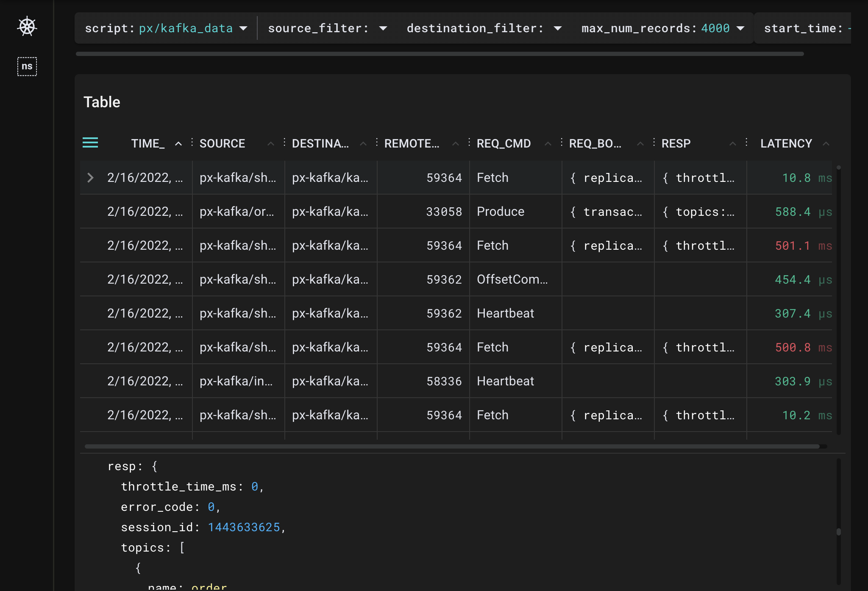This screenshot has height=591, width=868.
Task: Sort by REMOTE column arrow
Action: [x=456, y=144]
